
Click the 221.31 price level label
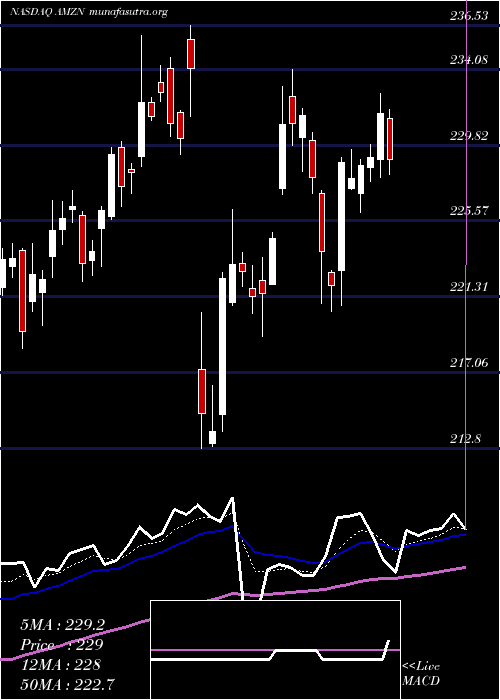[x=468, y=287]
